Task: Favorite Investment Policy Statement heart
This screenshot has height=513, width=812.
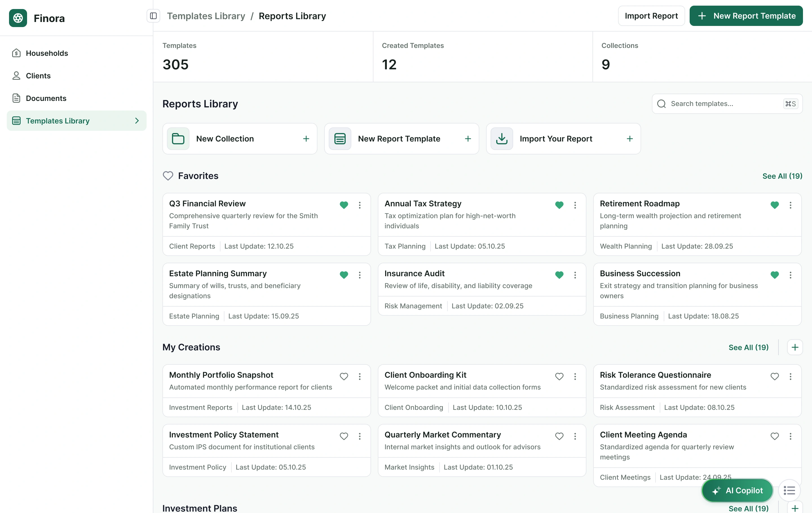Action: coord(344,436)
